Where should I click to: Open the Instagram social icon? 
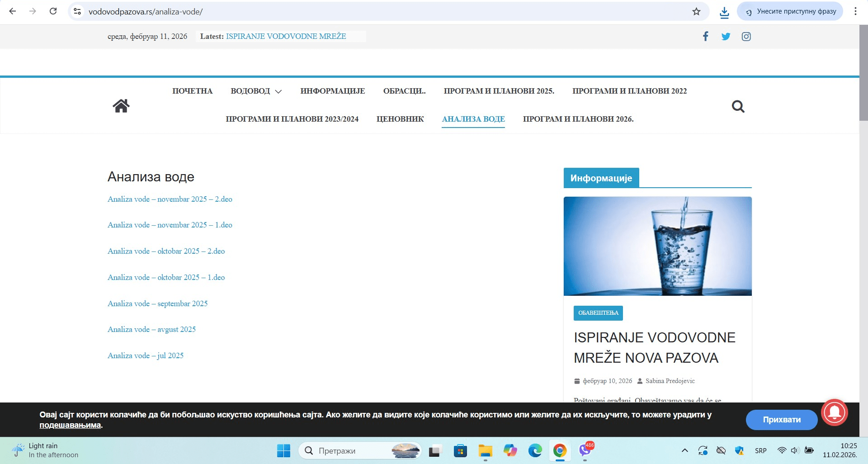click(x=746, y=37)
